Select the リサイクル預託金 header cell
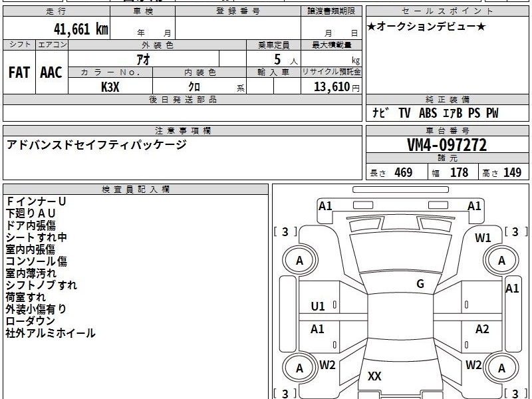 (x=331, y=72)
